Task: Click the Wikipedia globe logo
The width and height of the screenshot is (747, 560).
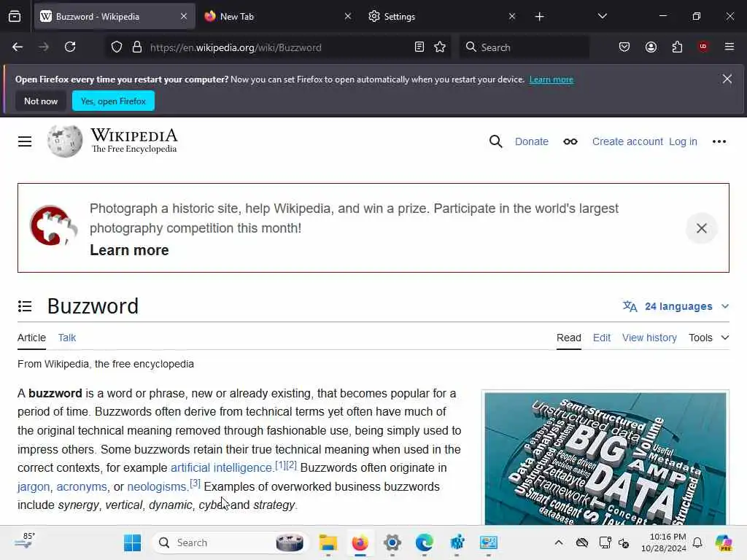Action: pos(65,141)
